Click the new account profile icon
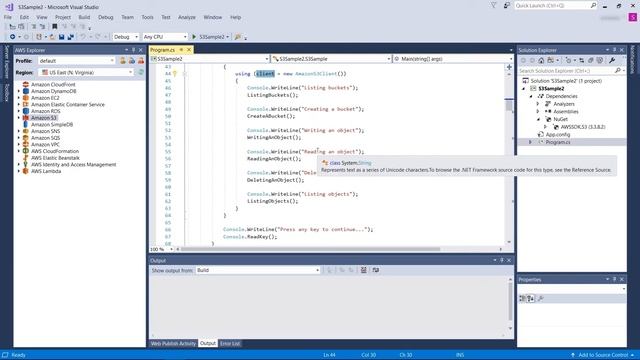Viewport: 640px width, 360px height. pyautogui.click(x=123, y=60)
